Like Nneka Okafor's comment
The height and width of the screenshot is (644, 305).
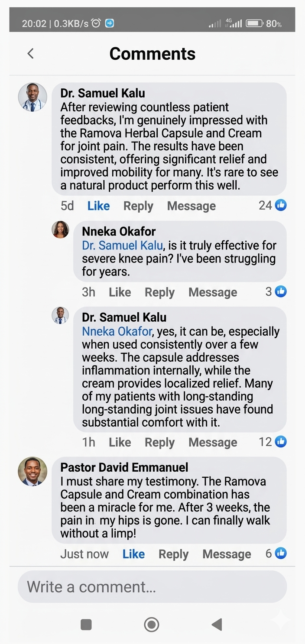point(120,292)
